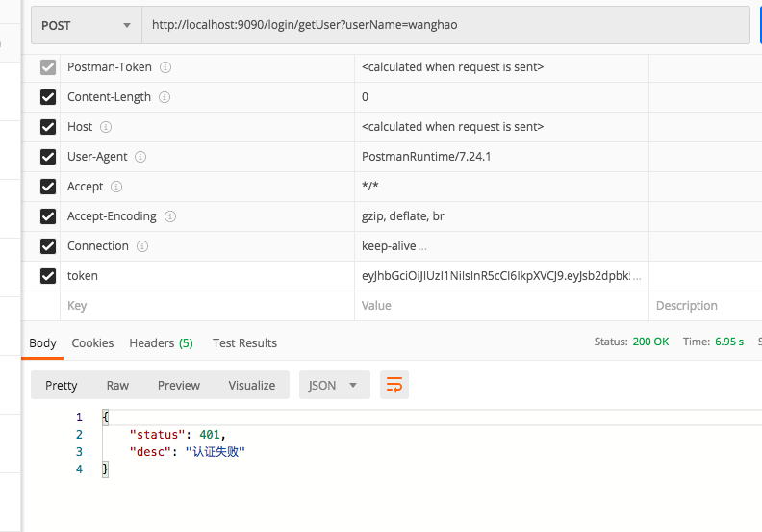Viewport: 762px width, 532px height.
Task: Open the Cookies response tab
Action: (92, 342)
